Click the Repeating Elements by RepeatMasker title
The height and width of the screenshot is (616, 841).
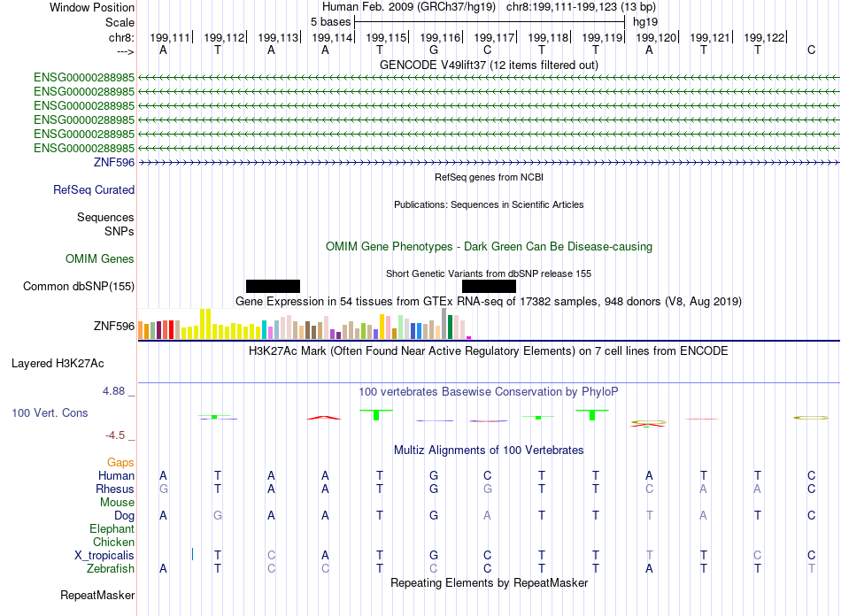pyautogui.click(x=489, y=582)
